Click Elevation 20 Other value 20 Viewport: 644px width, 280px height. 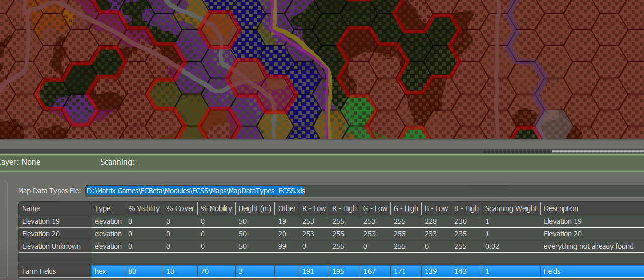[x=287, y=234]
